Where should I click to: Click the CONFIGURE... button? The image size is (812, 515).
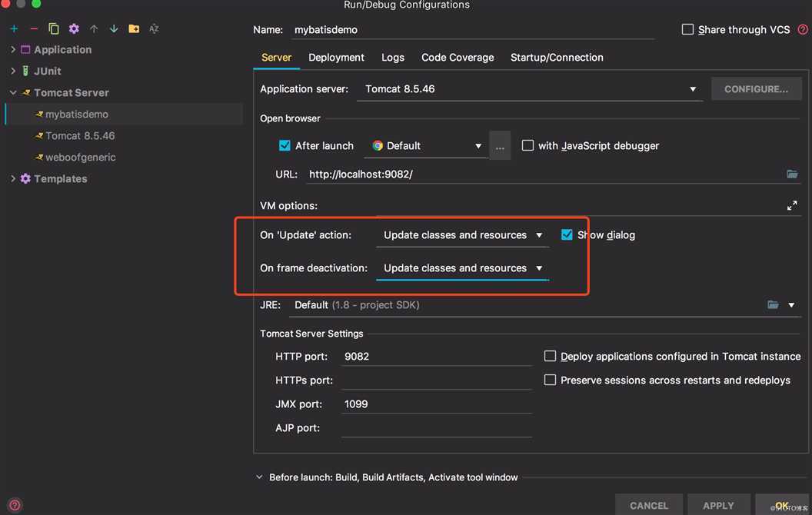point(756,89)
